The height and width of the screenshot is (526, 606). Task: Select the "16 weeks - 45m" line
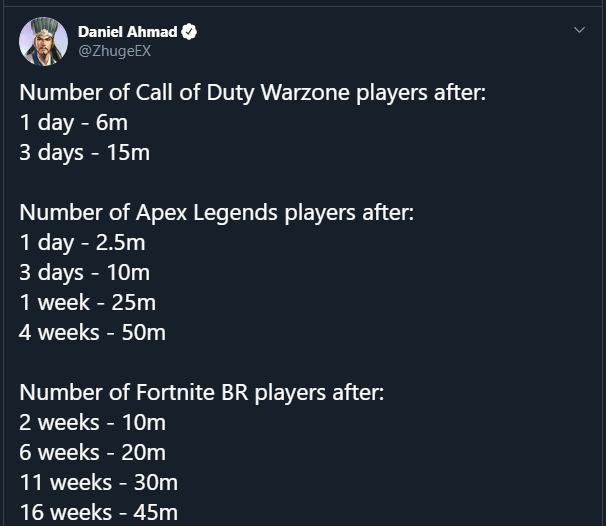(x=98, y=511)
